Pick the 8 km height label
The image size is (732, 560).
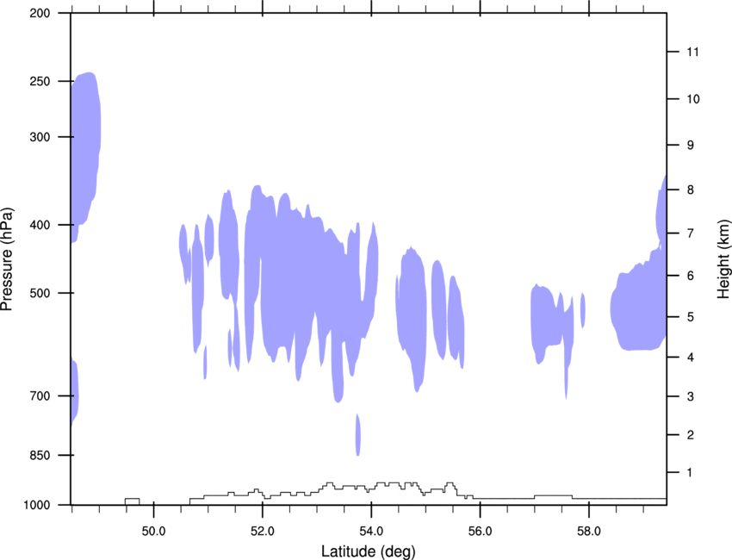coord(691,190)
